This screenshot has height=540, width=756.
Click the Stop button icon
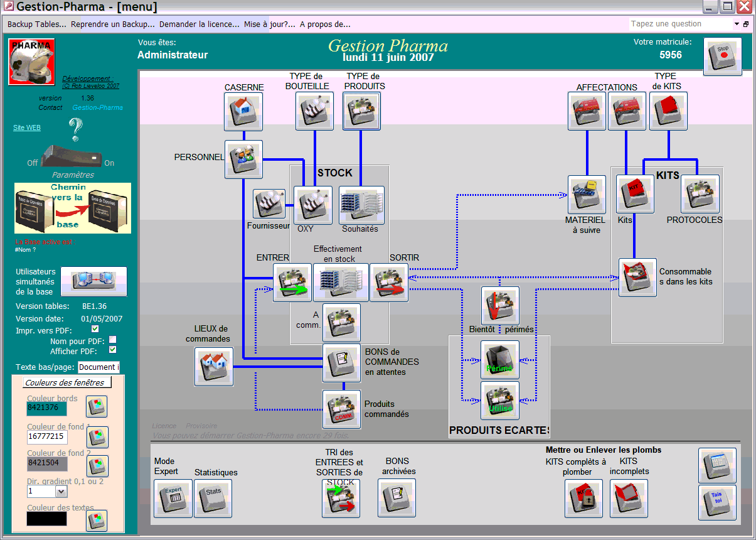click(722, 57)
